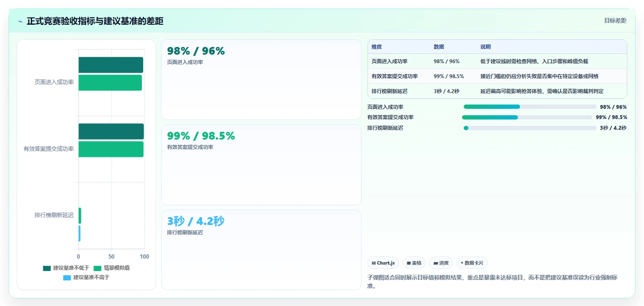Click the 有效答案提交成功率 progress bar

[x=527, y=117]
